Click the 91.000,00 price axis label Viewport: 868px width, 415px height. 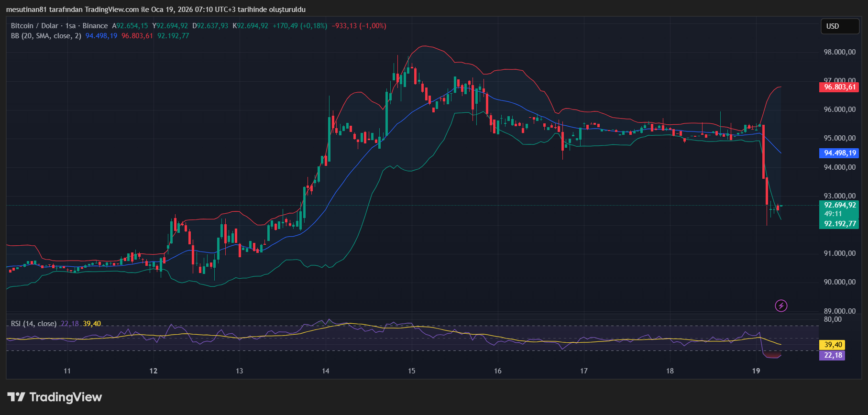839,253
